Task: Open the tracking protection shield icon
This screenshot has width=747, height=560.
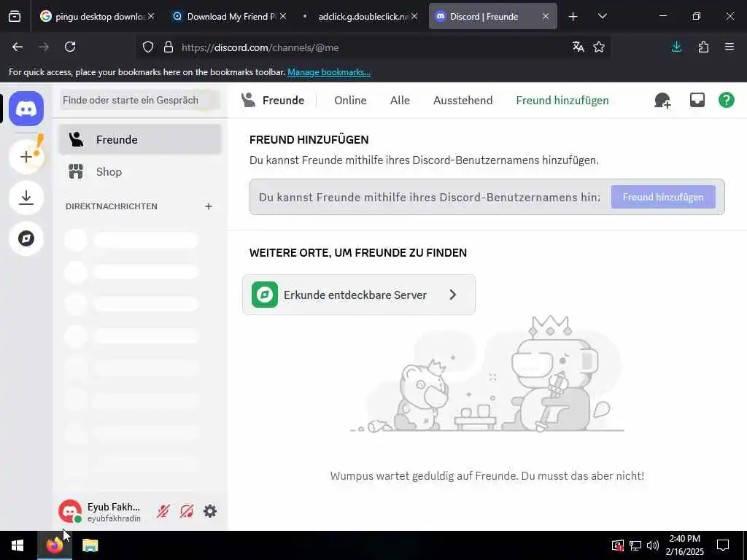Action: coord(148,47)
